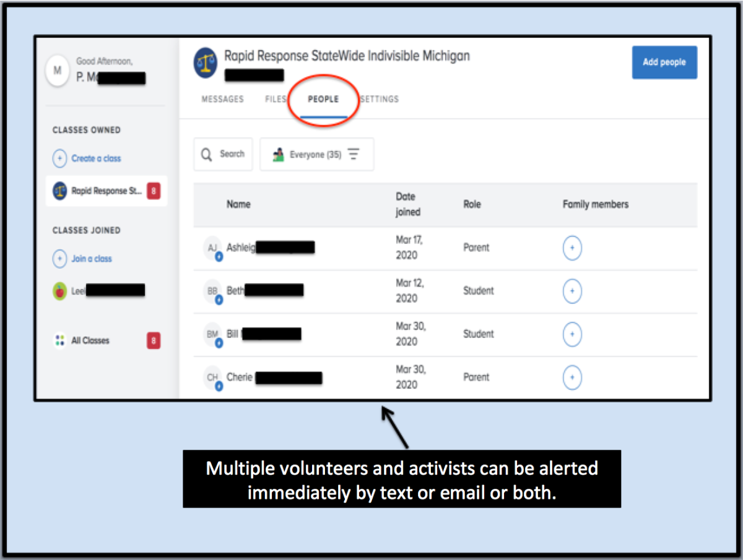Click Mar 12, 2020 date for Beth
This screenshot has height=560, width=743.
409,291
